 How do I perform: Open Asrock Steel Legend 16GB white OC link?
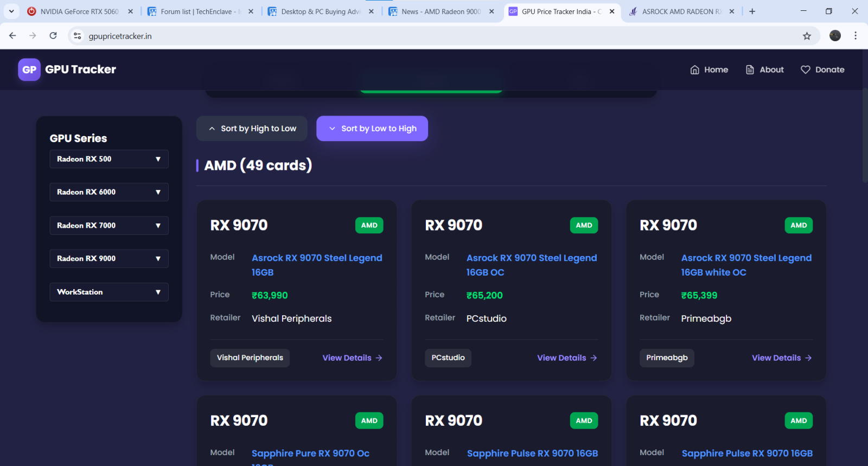click(746, 265)
